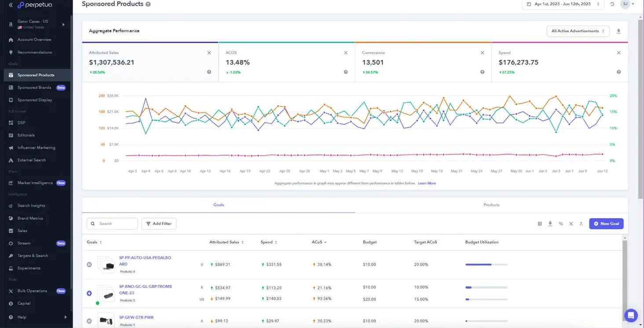Image resolution: width=644 pixels, height=328 pixels.
Task: Remove Attributed Sales metric from chart
Action: (209, 53)
